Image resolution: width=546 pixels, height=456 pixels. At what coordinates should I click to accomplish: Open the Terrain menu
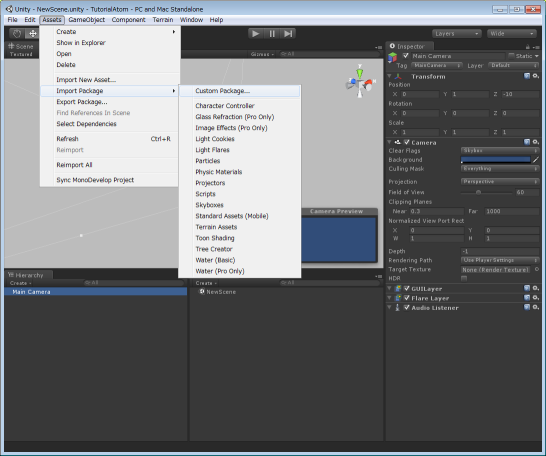pyautogui.click(x=163, y=20)
